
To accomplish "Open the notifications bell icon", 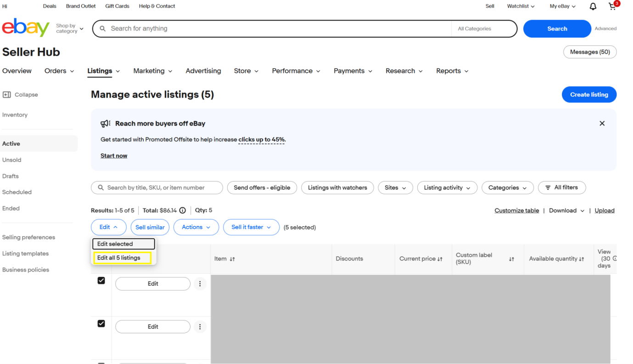I will coord(593,6).
